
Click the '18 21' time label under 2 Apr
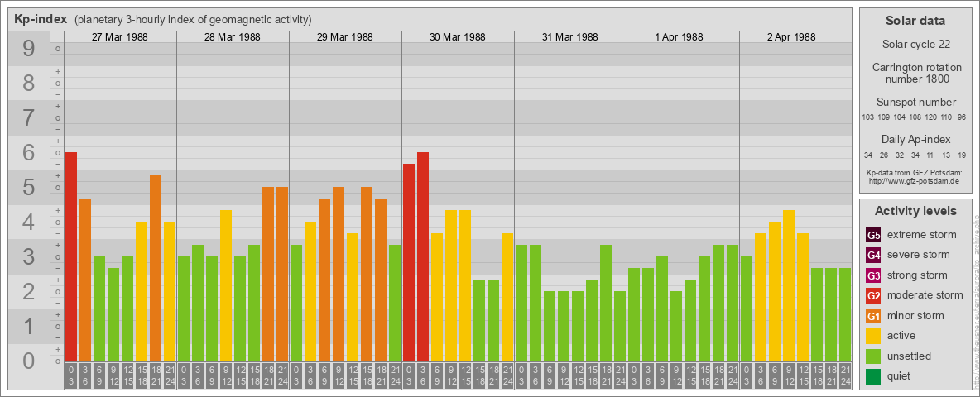(x=831, y=375)
